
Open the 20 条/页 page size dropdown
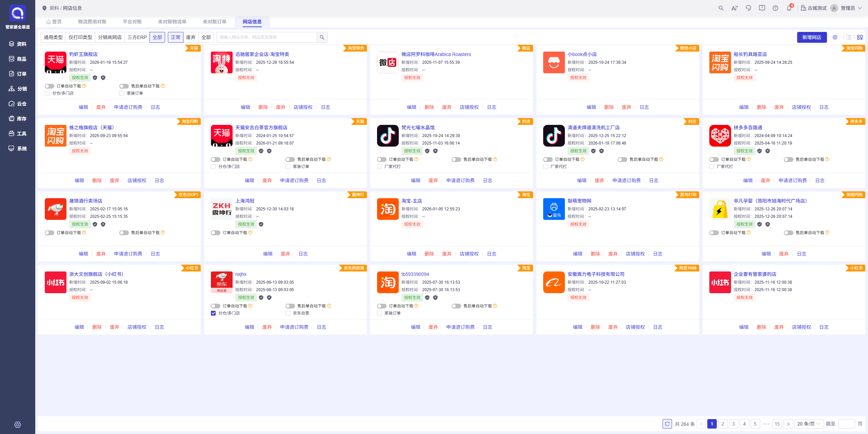(x=809, y=424)
